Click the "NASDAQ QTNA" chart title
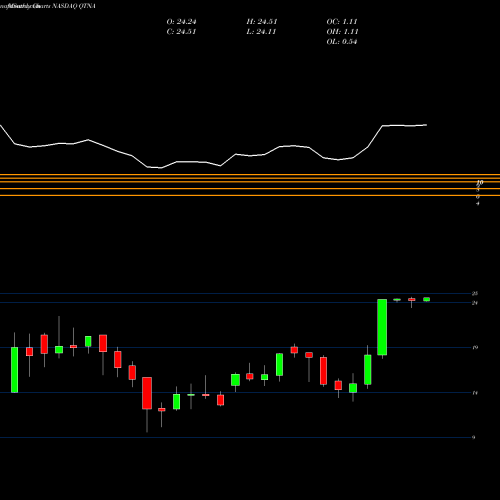The height and width of the screenshot is (500, 500). (74, 6)
